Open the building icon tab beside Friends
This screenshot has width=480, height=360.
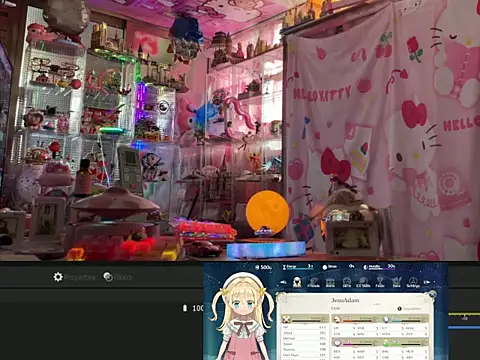(x=330, y=282)
